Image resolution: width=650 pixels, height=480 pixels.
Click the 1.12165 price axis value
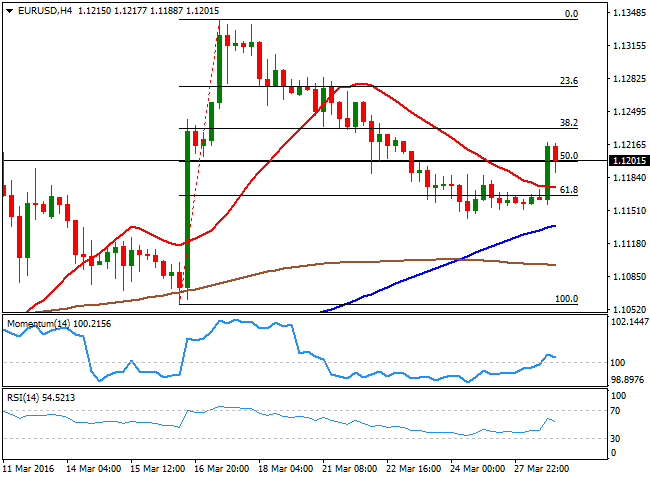(x=629, y=145)
